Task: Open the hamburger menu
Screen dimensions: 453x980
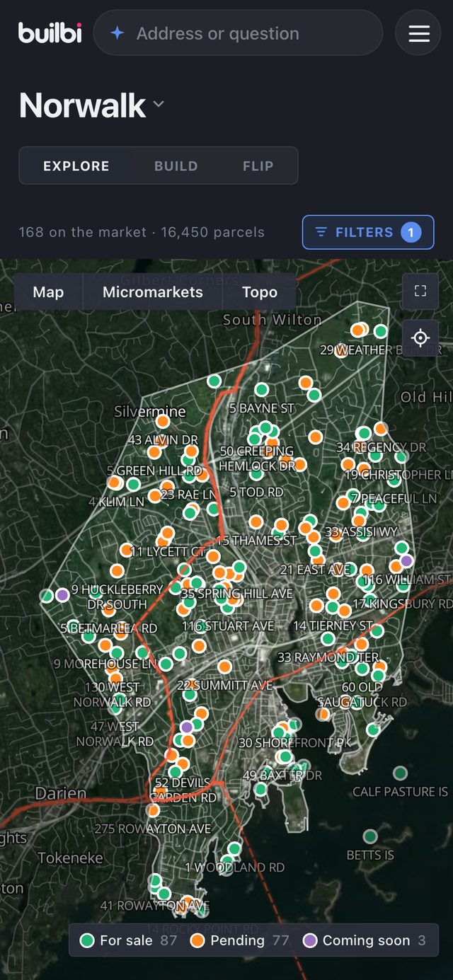Action: point(419,33)
